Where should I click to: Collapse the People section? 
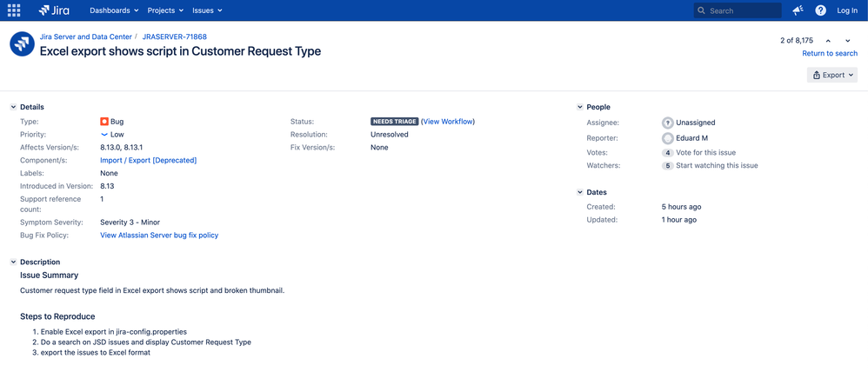[x=579, y=107]
